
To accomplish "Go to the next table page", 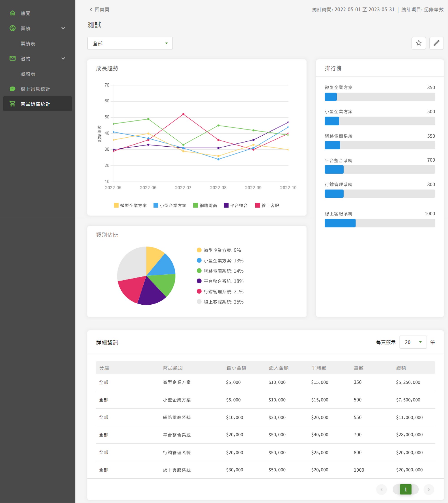I will point(429,489).
